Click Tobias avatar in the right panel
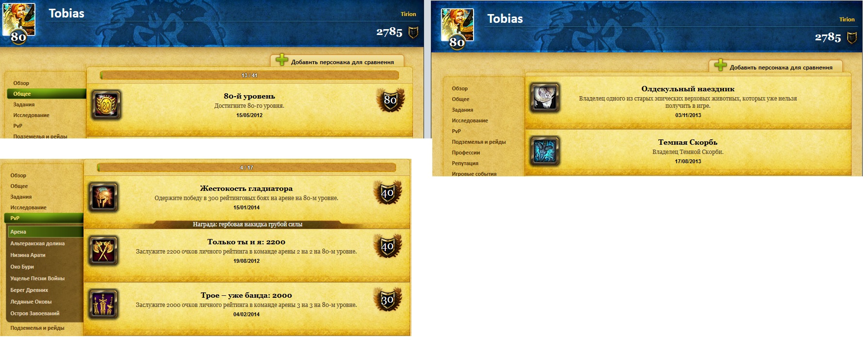 (457, 28)
